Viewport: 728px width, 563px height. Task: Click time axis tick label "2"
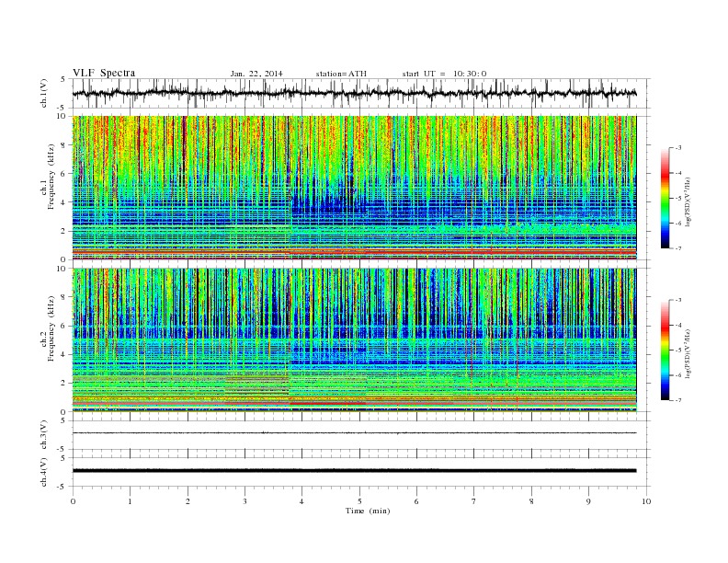click(188, 501)
